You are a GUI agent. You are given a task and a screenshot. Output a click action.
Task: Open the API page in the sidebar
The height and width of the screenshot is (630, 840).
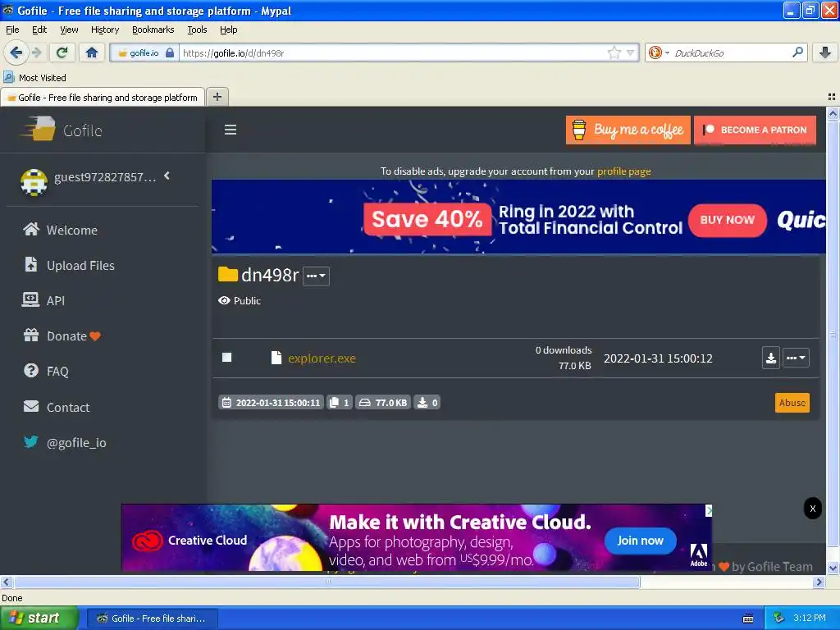(43, 300)
